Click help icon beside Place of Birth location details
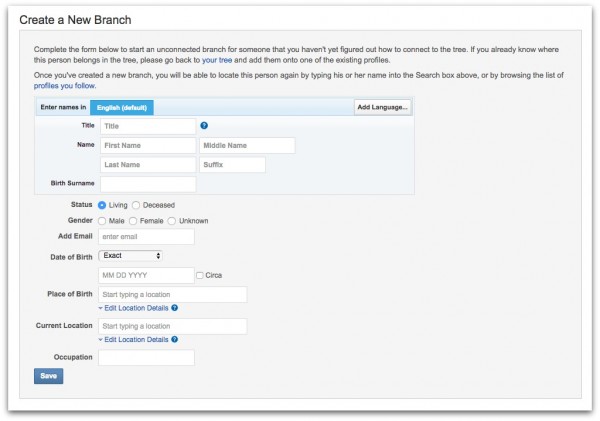The width and height of the screenshot is (600, 421). pos(174,308)
